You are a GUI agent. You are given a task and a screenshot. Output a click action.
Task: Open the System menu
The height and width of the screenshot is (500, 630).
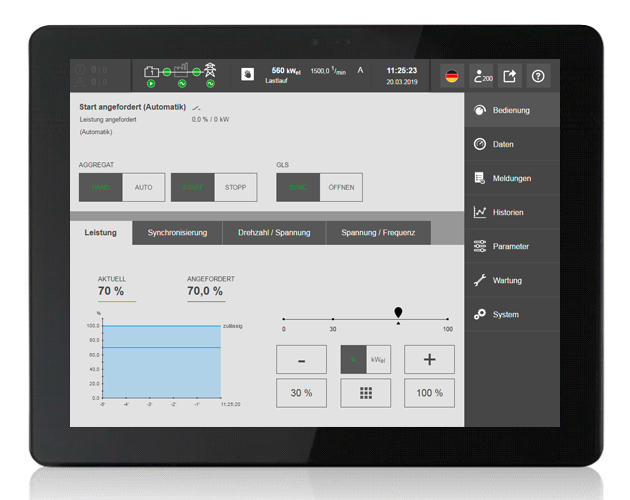click(512, 314)
